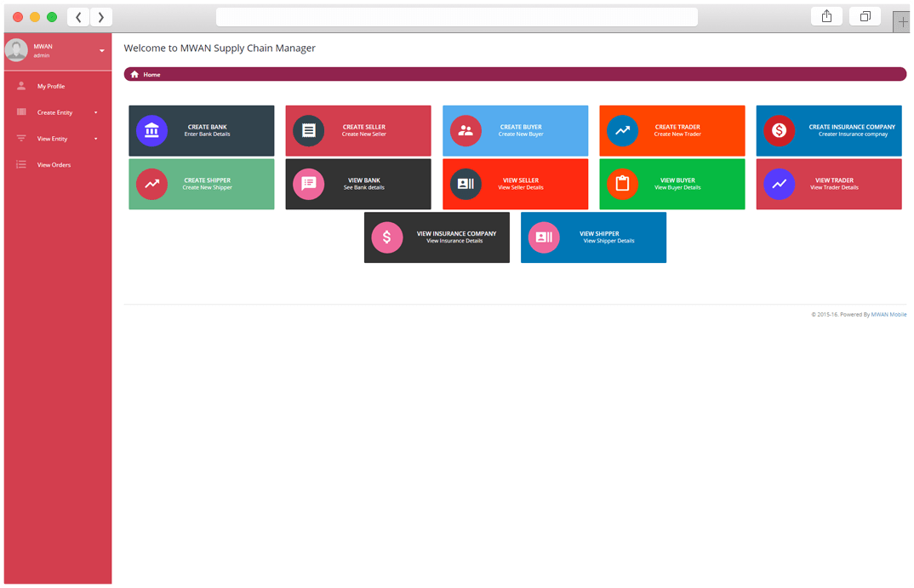Click the Create Buyer people icon
The height and width of the screenshot is (588, 914).
click(x=466, y=131)
